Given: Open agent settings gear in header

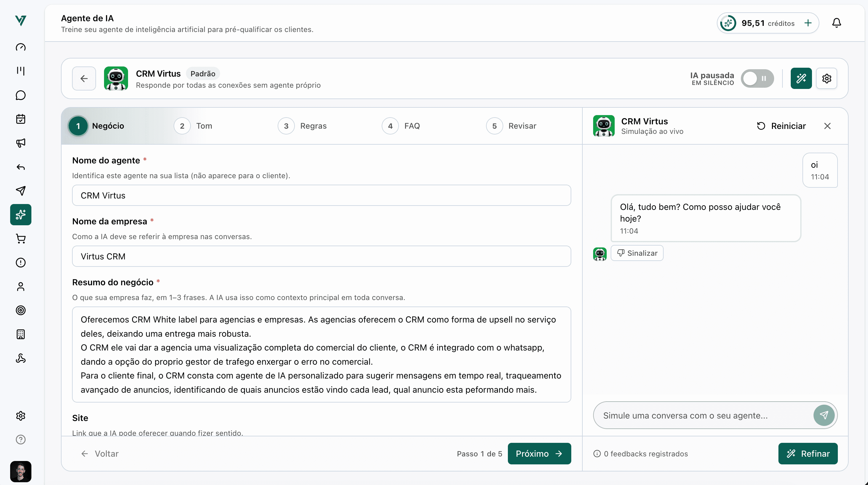Looking at the screenshot, I should pyautogui.click(x=826, y=78).
